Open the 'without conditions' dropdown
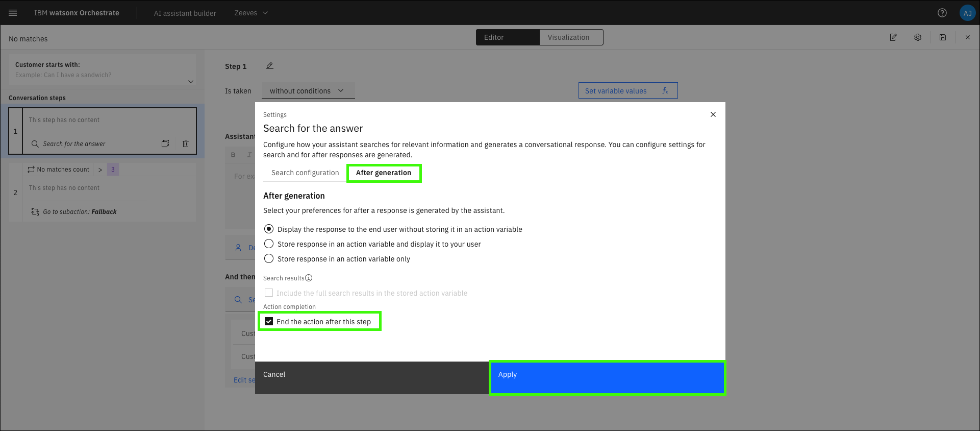The width and height of the screenshot is (980, 431). (308, 91)
